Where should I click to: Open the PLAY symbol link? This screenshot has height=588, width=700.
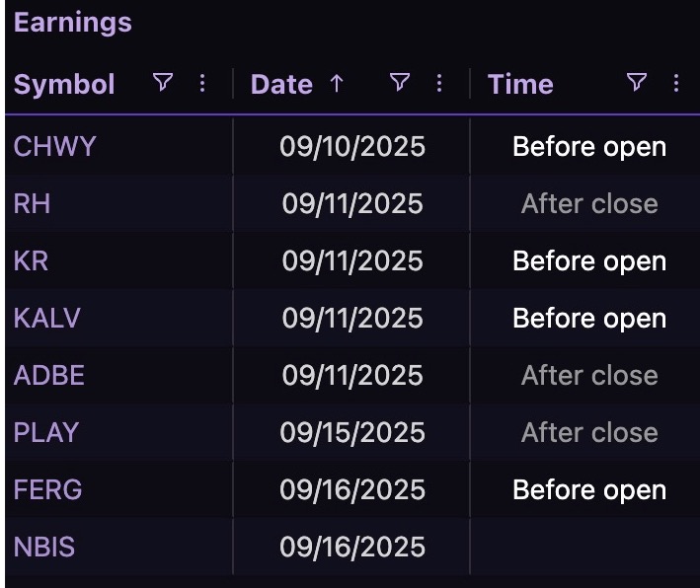pyautogui.click(x=46, y=432)
